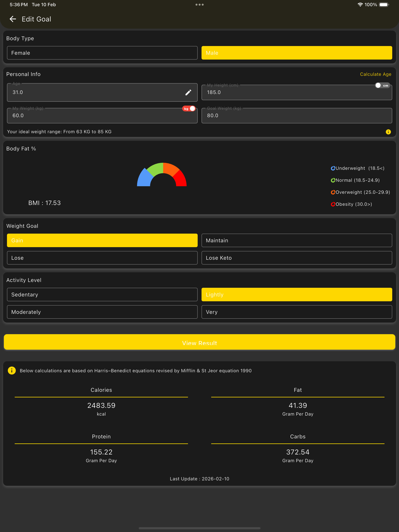
Task: Tap the "Underweight (18.5<)" legend label
Action: 360,168
